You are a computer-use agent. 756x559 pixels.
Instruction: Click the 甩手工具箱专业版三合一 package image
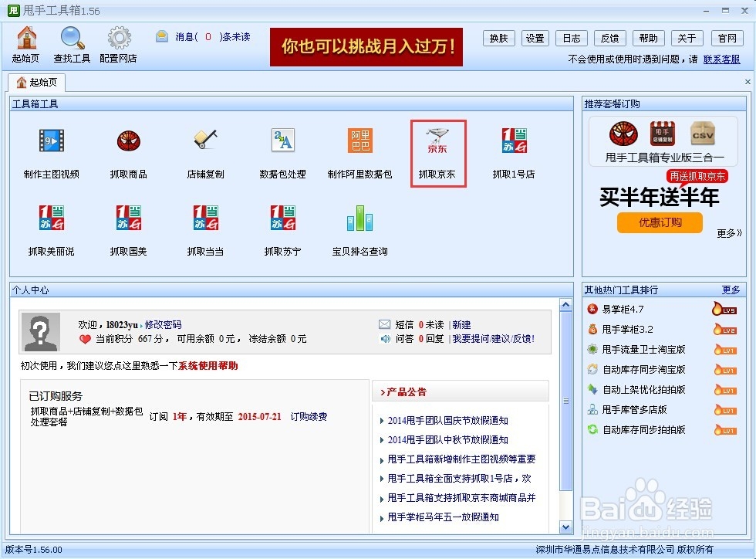[663, 142]
